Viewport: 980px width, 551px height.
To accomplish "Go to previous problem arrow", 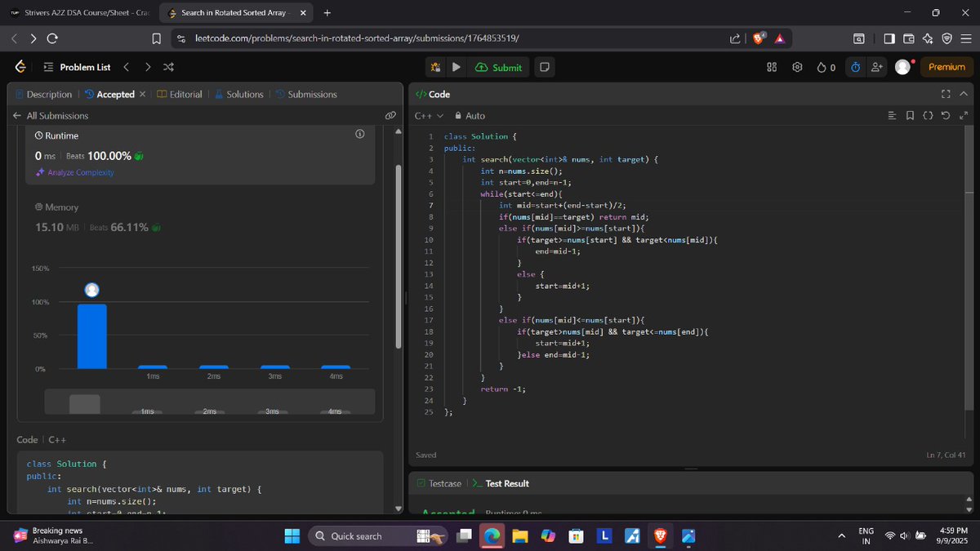I will (126, 67).
